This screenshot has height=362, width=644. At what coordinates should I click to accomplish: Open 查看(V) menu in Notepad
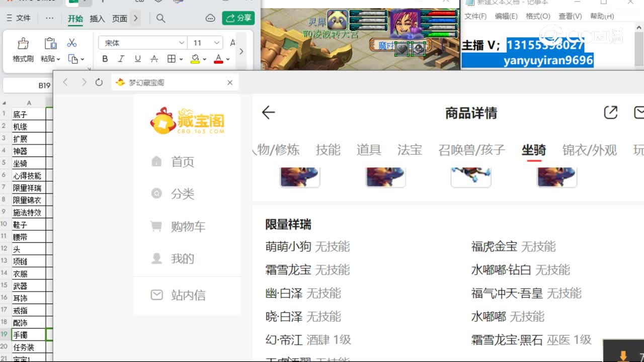[570, 16]
